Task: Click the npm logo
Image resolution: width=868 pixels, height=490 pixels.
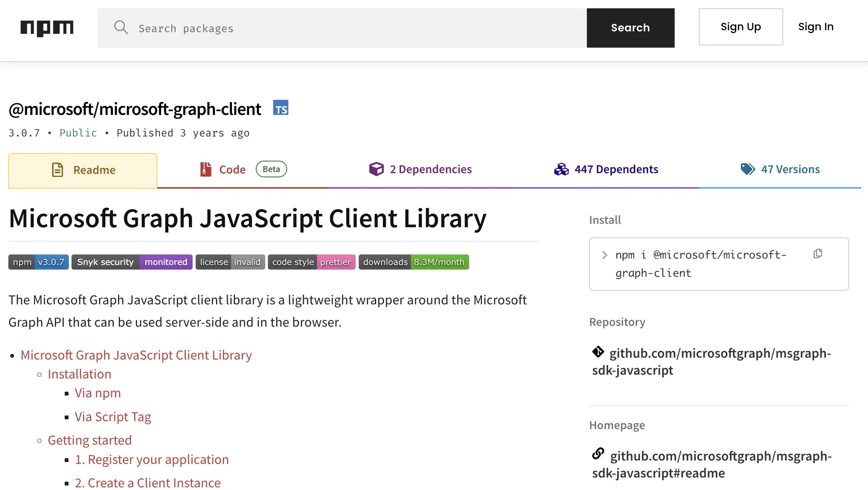Action: [47, 28]
